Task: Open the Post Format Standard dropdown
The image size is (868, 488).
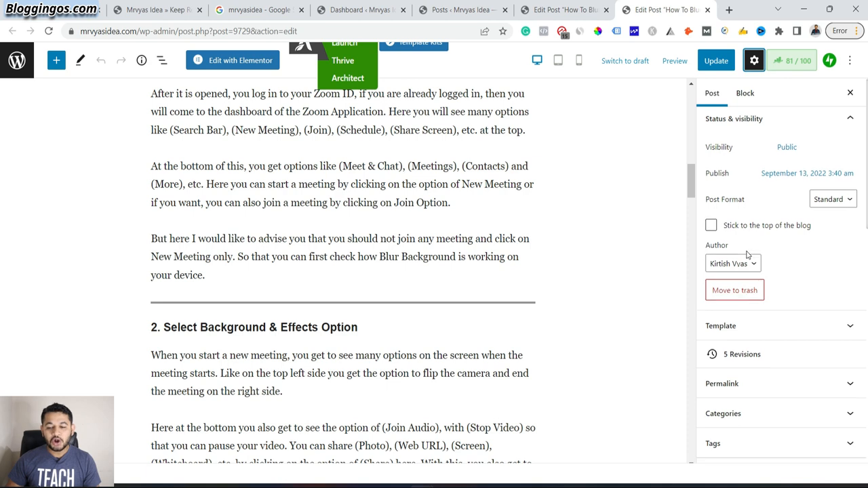Action: (x=833, y=199)
